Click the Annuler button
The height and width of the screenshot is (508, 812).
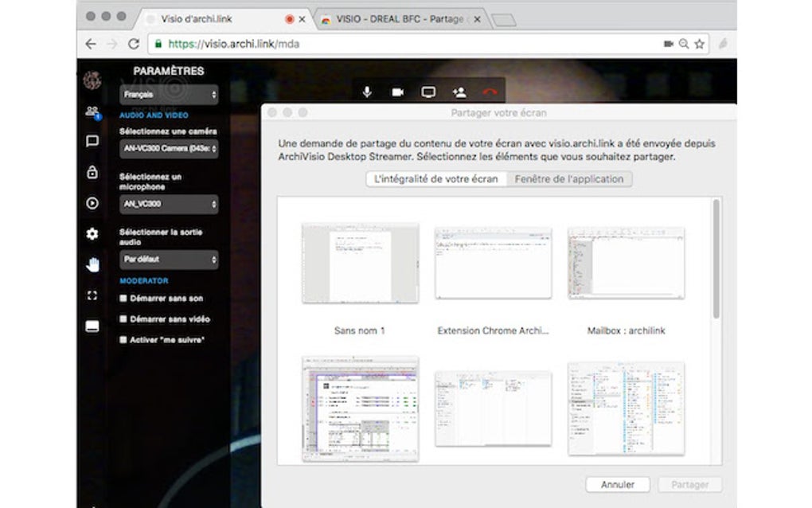(618, 484)
